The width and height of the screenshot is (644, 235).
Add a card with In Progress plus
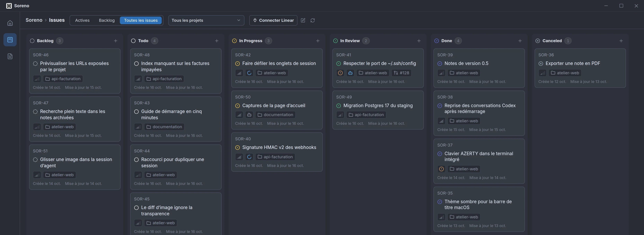tap(318, 41)
